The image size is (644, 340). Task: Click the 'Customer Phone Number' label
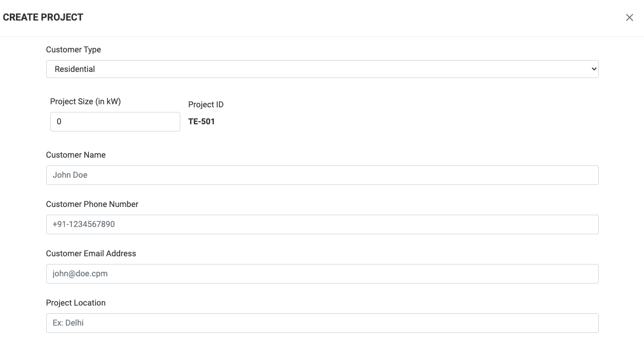(x=92, y=204)
